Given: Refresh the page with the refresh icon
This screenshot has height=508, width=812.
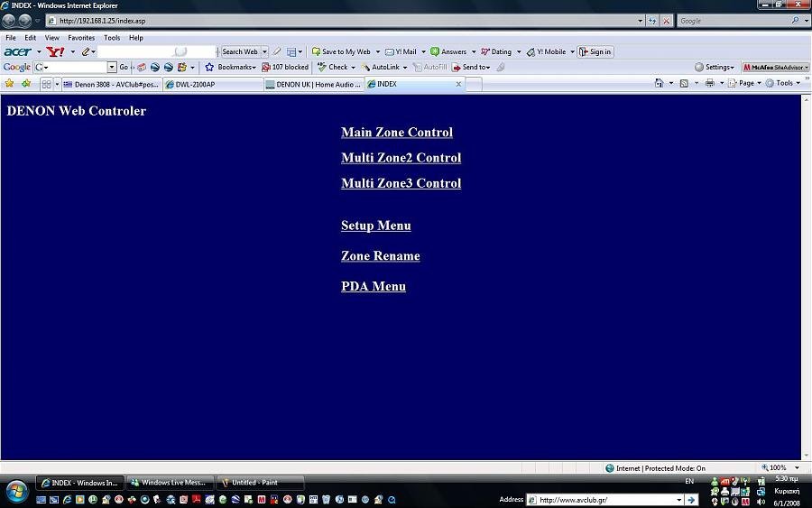Looking at the screenshot, I should 652,21.
